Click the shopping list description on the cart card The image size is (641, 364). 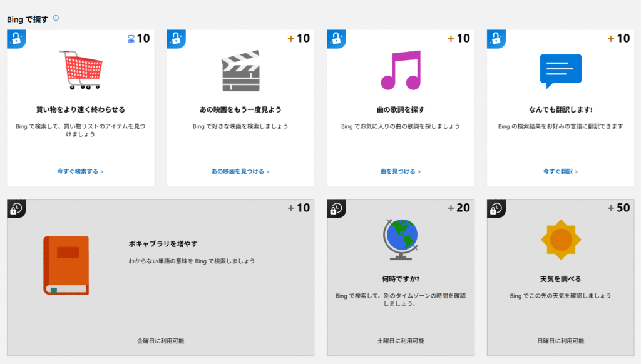(x=81, y=130)
